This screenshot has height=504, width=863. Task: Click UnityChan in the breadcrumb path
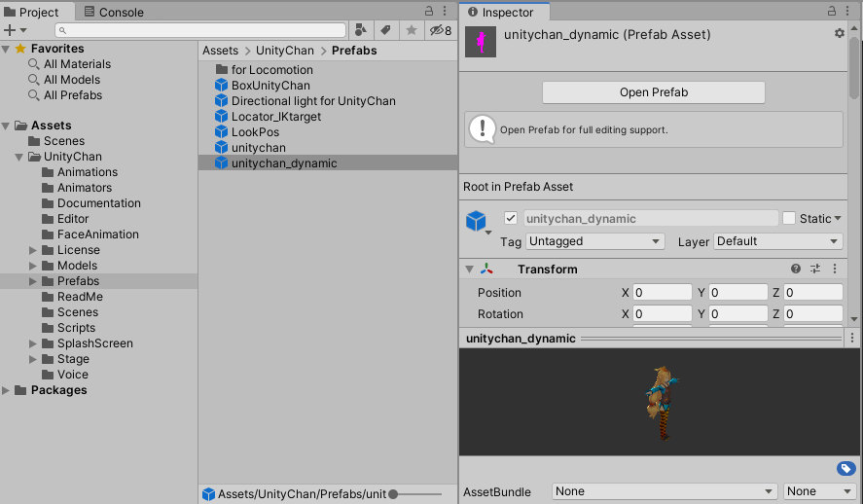[x=284, y=51]
